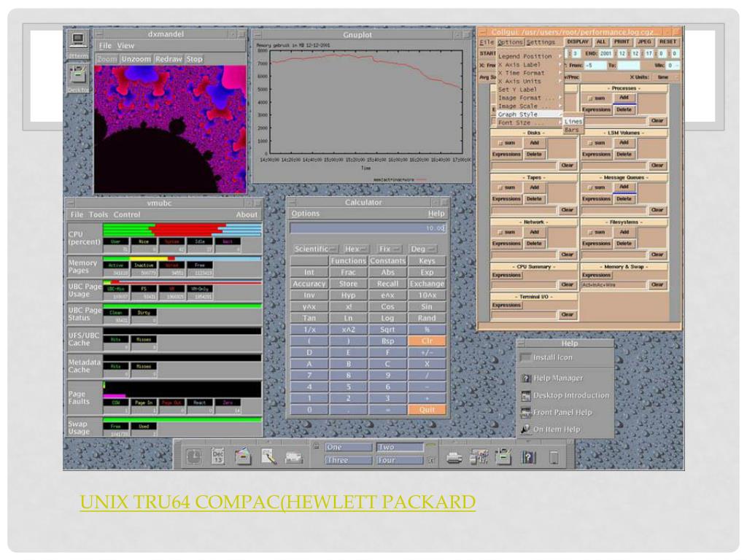Screen dimensions: 747x560
Task: Click the Clr key in Calculator
Action: (x=427, y=341)
